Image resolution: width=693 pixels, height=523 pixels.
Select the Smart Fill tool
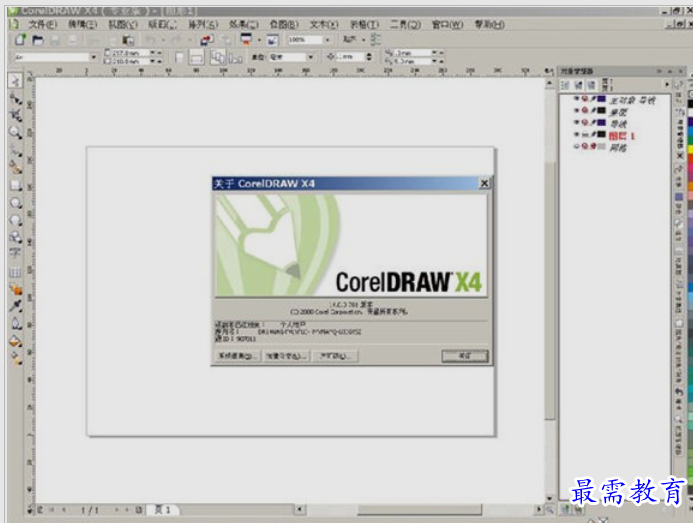(15, 167)
